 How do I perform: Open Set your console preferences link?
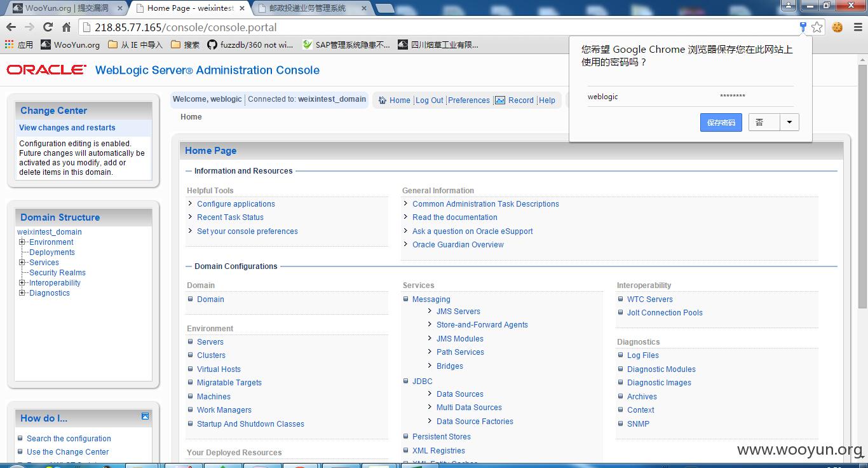[x=247, y=231]
